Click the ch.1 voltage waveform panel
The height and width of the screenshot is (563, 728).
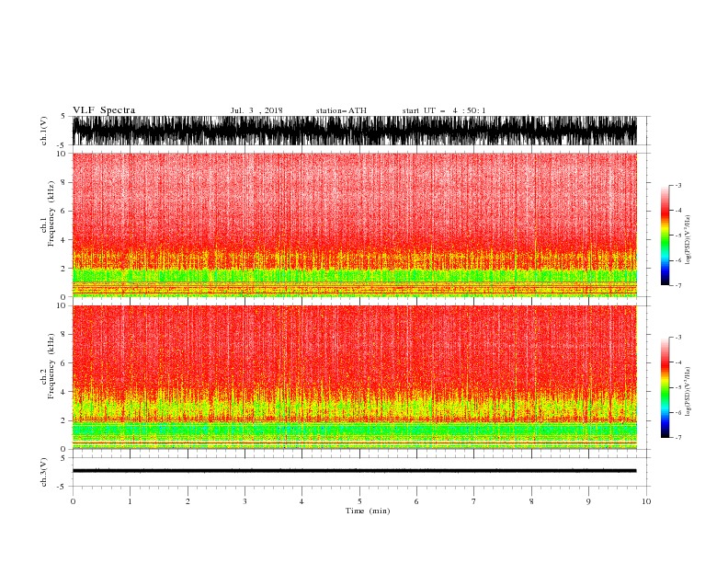point(355,131)
